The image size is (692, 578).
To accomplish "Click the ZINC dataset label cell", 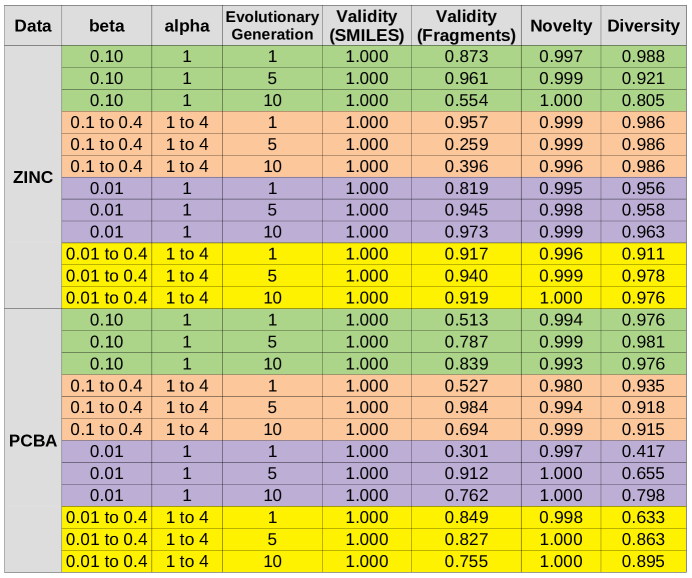I will click(x=33, y=177).
